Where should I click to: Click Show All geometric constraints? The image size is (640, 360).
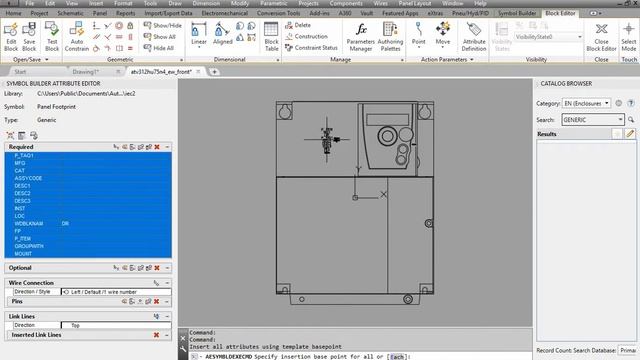click(x=160, y=37)
